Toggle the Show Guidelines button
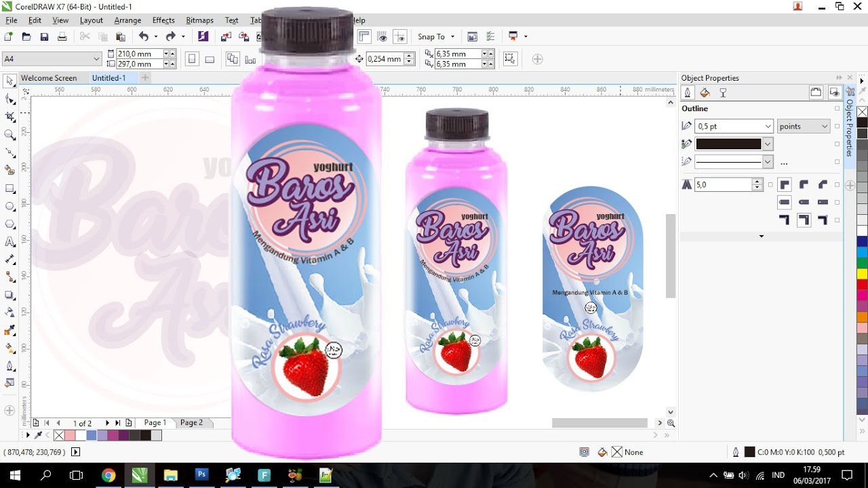Image resolution: width=868 pixels, height=488 pixels. point(400,37)
